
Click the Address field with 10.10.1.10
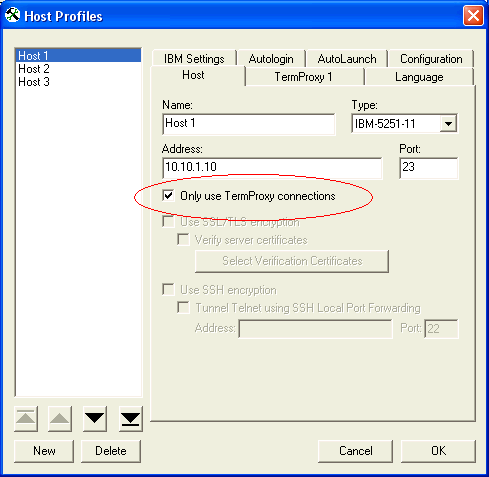(272, 168)
